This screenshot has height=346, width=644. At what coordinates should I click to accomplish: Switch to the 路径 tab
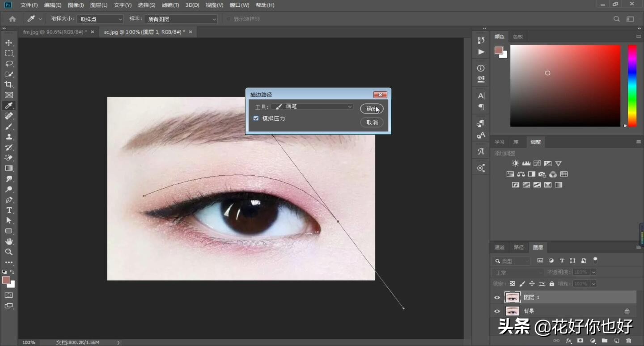pyautogui.click(x=518, y=247)
